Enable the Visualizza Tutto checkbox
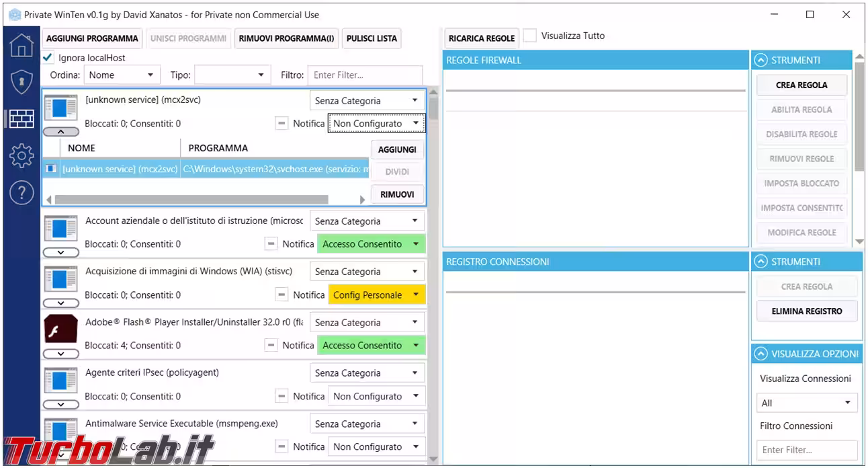This screenshot has width=868, height=468. pos(530,36)
